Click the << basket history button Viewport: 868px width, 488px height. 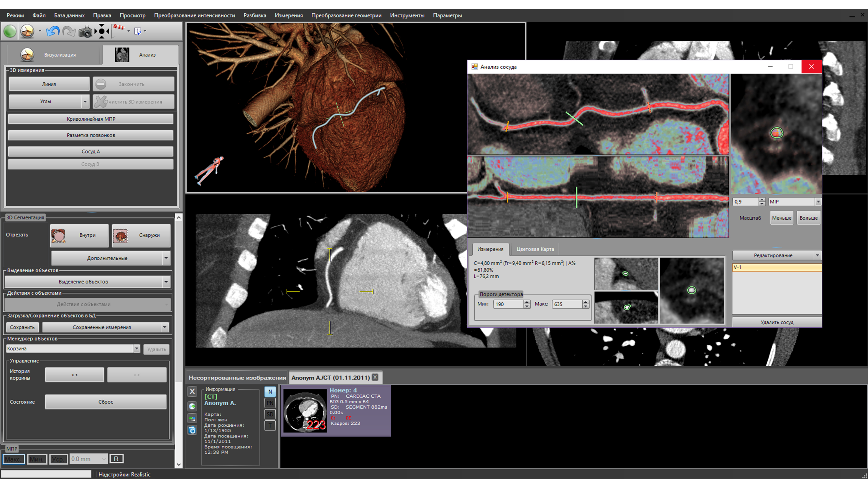tap(74, 375)
